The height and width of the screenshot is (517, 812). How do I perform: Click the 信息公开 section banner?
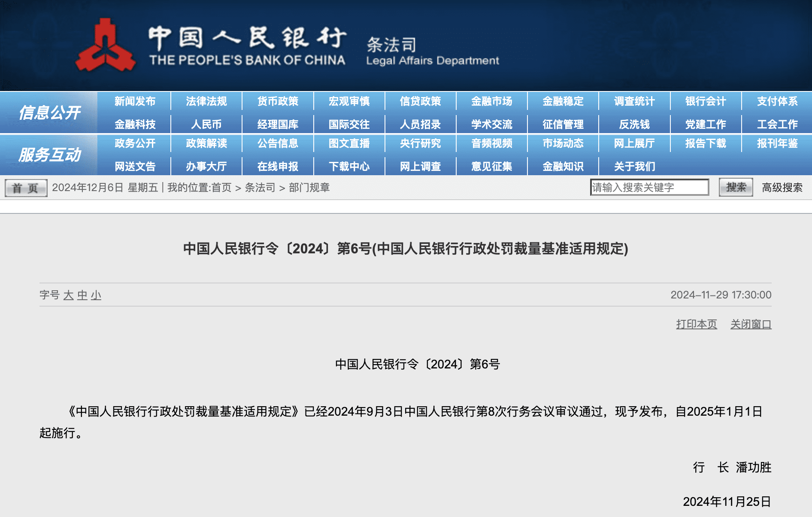point(49,113)
